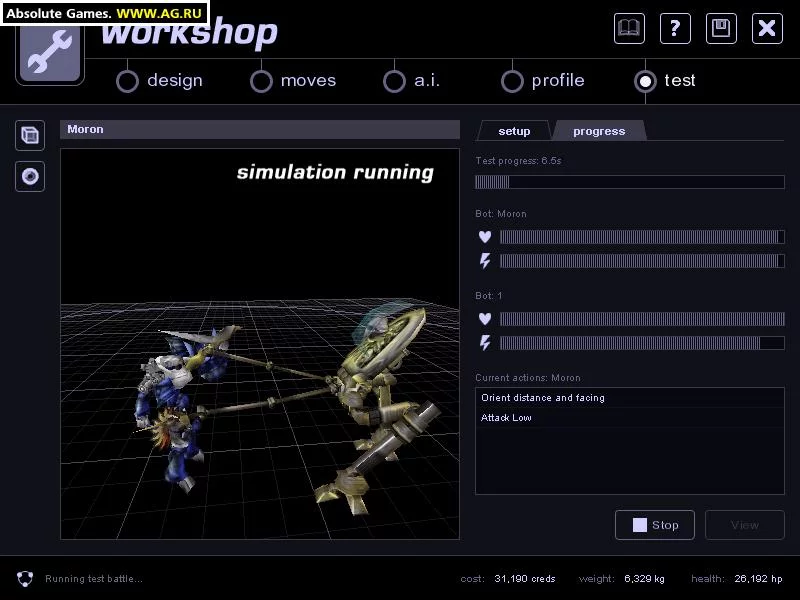Click 'Current actions: Moron' heading
The height and width of the screenshot is (600, 800).
point(528,378)
